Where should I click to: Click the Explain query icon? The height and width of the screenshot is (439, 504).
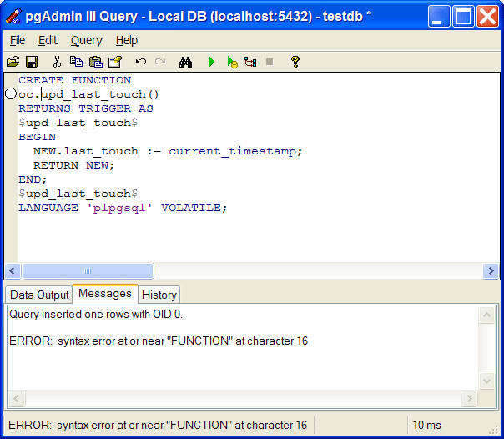tap(250, 62)
